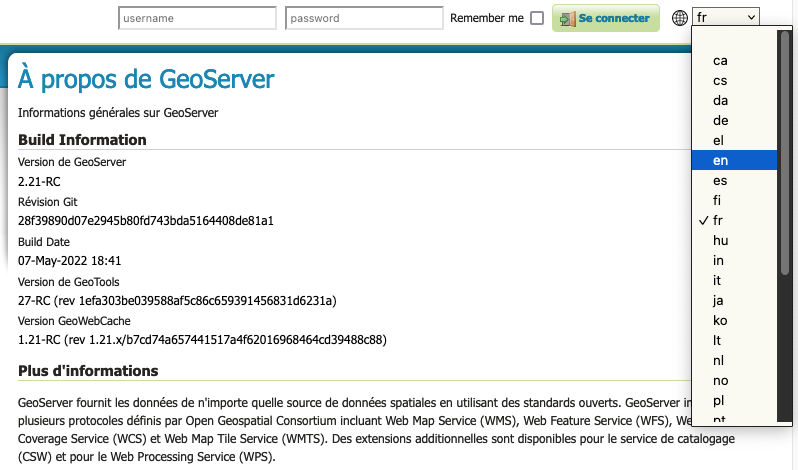Click the Version GeoWebCache label

click(x=74, y=321)
